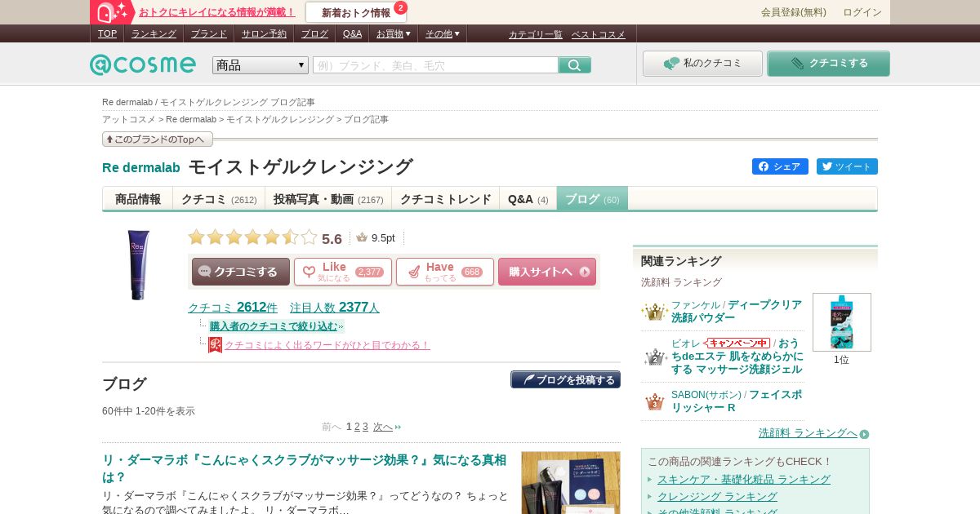Open the 商品 search category dropdown

261,65
